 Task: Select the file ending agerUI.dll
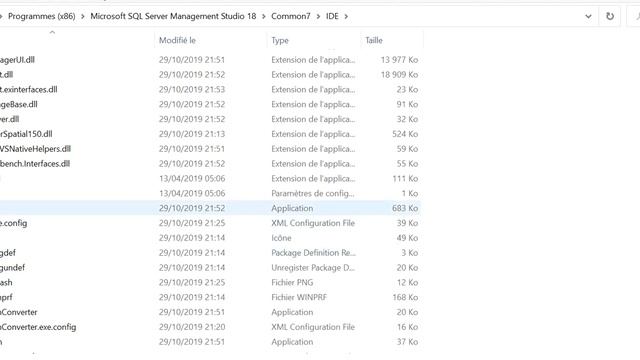pyautogui.click(x=17, y=60)
